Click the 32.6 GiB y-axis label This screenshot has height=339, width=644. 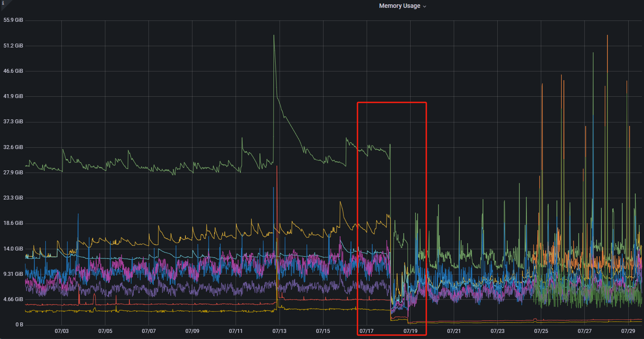[x=13, y=147]
